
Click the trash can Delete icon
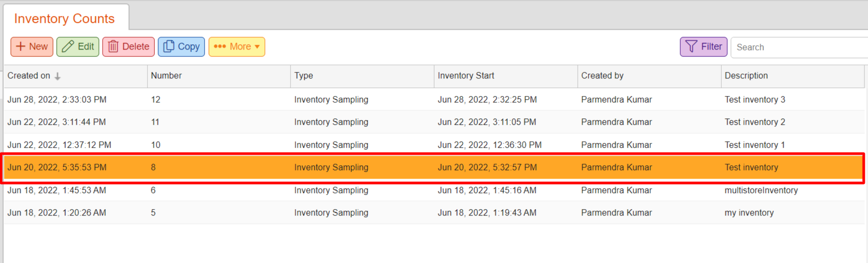(113, 46)
